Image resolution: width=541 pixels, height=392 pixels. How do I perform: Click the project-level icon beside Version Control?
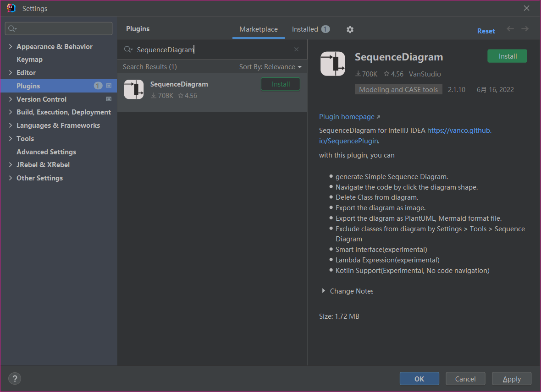109,99
